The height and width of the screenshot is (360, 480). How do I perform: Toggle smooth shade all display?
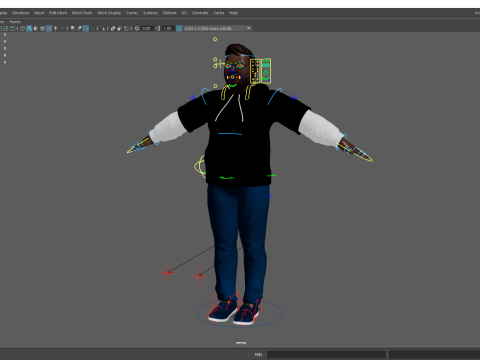pos(29,28)
